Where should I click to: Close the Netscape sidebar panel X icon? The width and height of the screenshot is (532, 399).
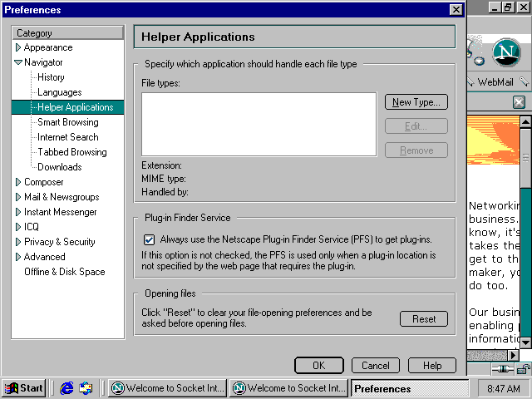coord(519,101)
